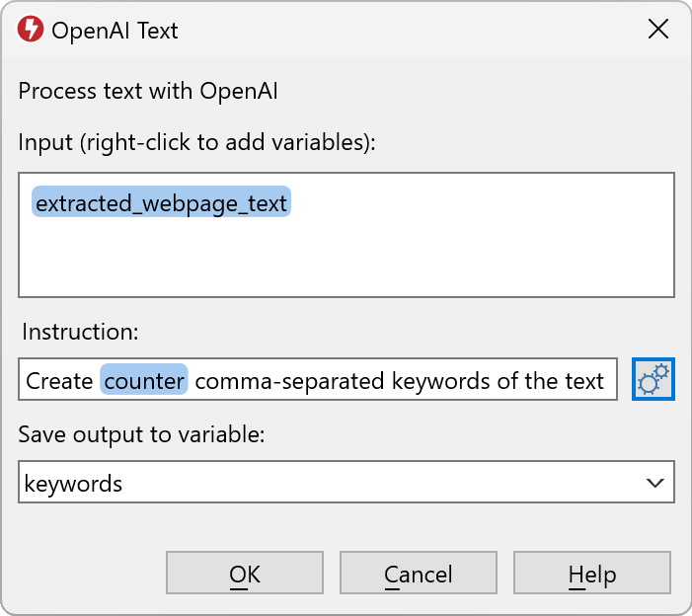This screenshot has height=616, width=692.
Task: Click the "Instruction:" label
Action: [79, 332]
